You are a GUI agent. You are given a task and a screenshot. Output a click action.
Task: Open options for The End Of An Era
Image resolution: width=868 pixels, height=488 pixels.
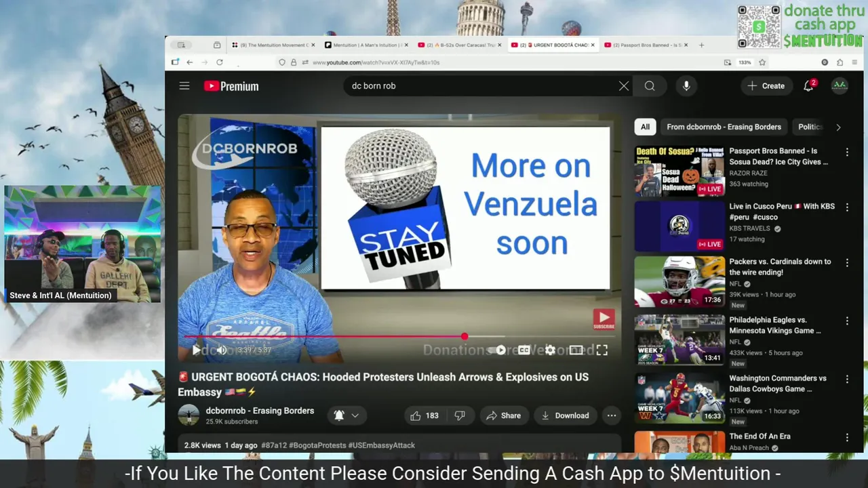pyautogui.click(x=846, y=438)
